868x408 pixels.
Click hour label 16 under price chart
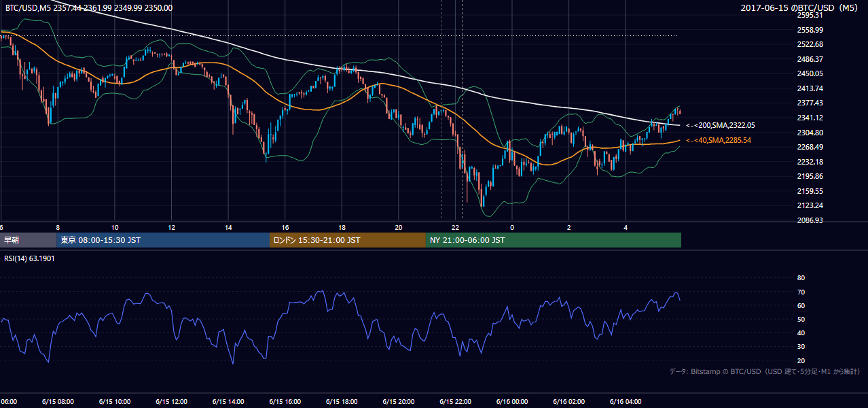(x=285, y=227)
